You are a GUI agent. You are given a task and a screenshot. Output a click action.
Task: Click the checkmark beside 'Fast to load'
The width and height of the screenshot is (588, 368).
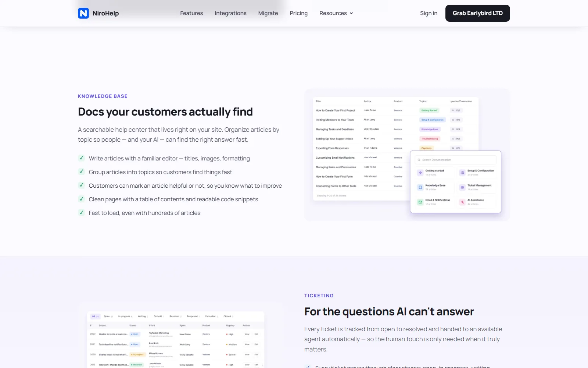pos(81,212)
